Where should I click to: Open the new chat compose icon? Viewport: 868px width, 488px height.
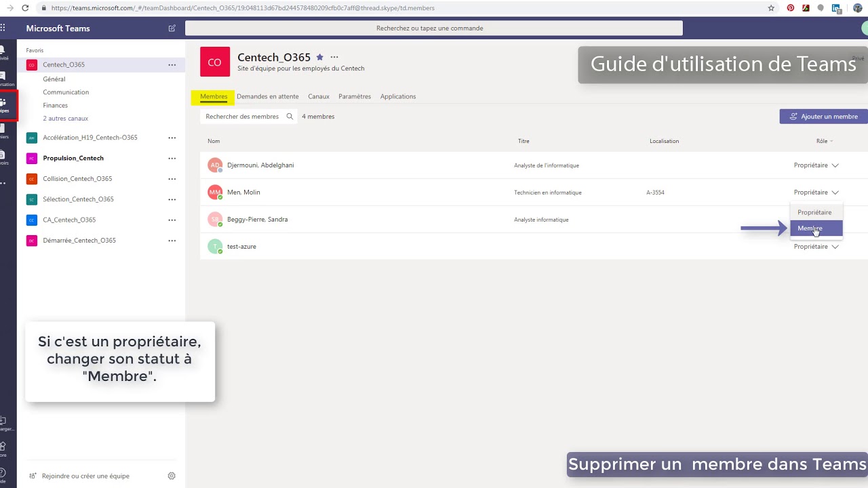click(172, 28)
